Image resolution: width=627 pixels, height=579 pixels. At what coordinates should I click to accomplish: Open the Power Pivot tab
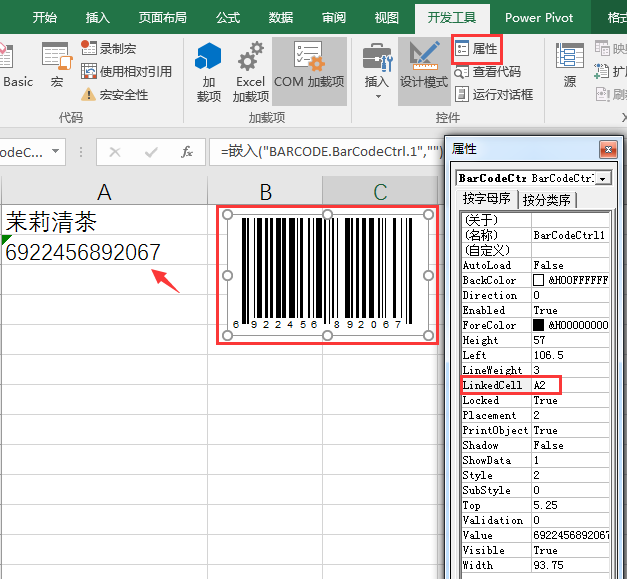coord(539,18)
